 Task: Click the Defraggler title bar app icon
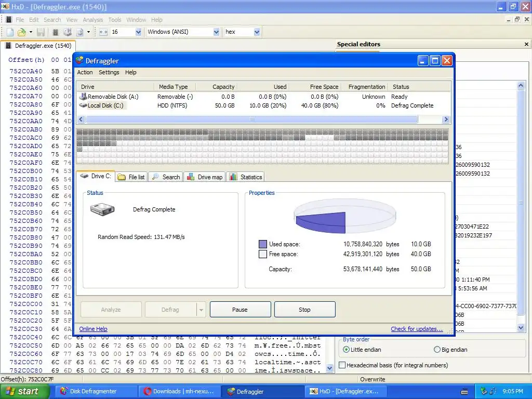point(79,60)
